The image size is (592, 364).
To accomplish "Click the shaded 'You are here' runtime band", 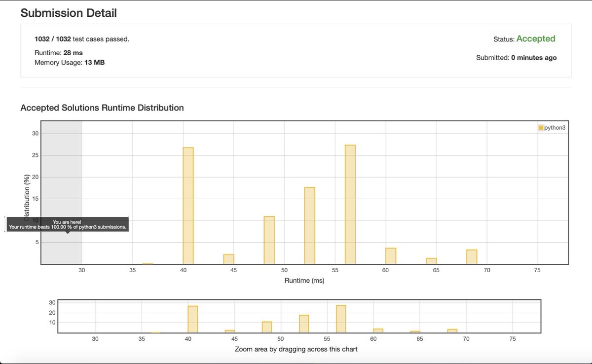I will [61, 192].
